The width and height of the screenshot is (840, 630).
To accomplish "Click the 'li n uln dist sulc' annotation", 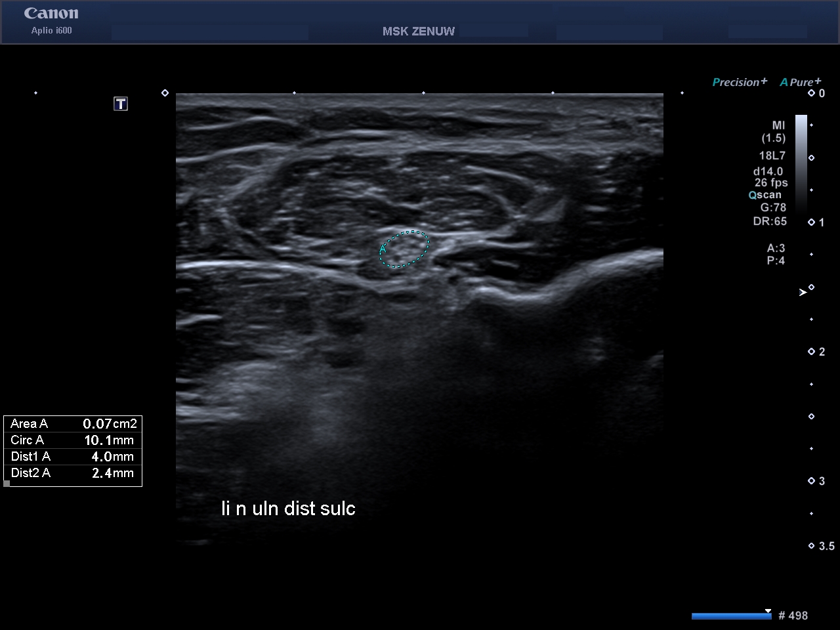I will pos(288,509).
